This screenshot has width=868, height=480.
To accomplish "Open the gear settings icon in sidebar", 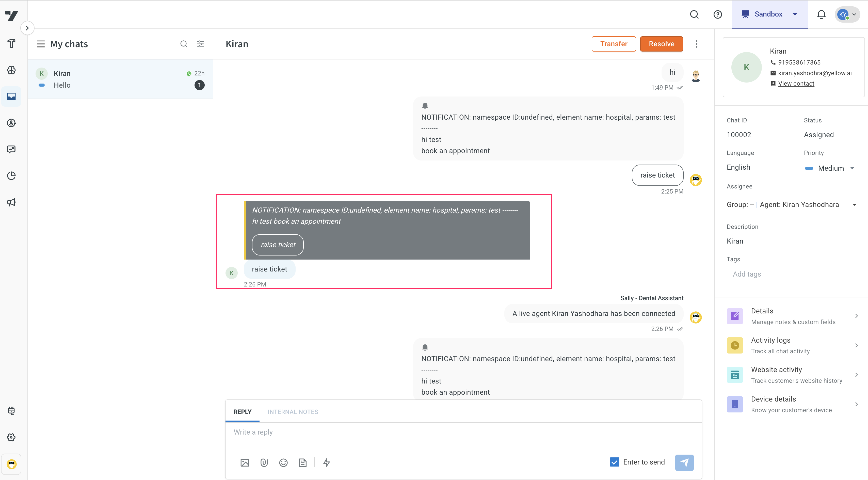I will pyautogui.click(x=11, y=437).
